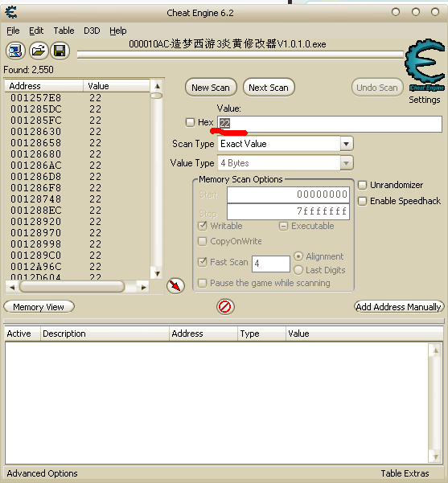Screen dimensions: 448x483
Task: Open Advanced Options
Action: pyautogui.click(x=43, y=473)
